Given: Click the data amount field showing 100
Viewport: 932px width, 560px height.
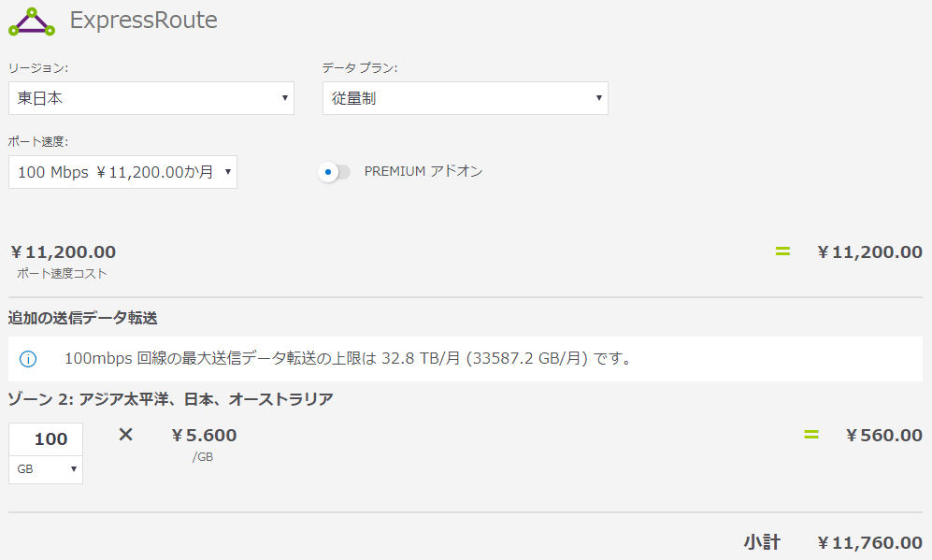Looking at the screenshot, I should (x=46, y=439).
